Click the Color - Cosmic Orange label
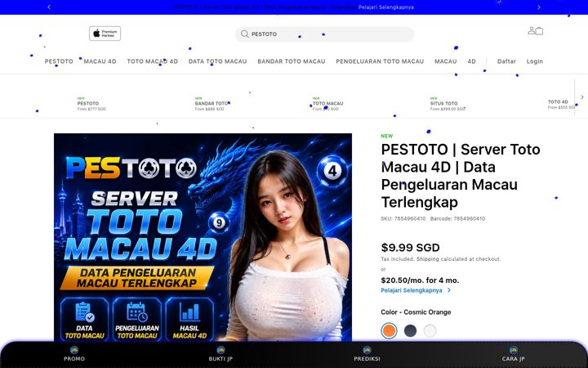The height and width of the screenshot is (368, 588). (x=416, y=312)
